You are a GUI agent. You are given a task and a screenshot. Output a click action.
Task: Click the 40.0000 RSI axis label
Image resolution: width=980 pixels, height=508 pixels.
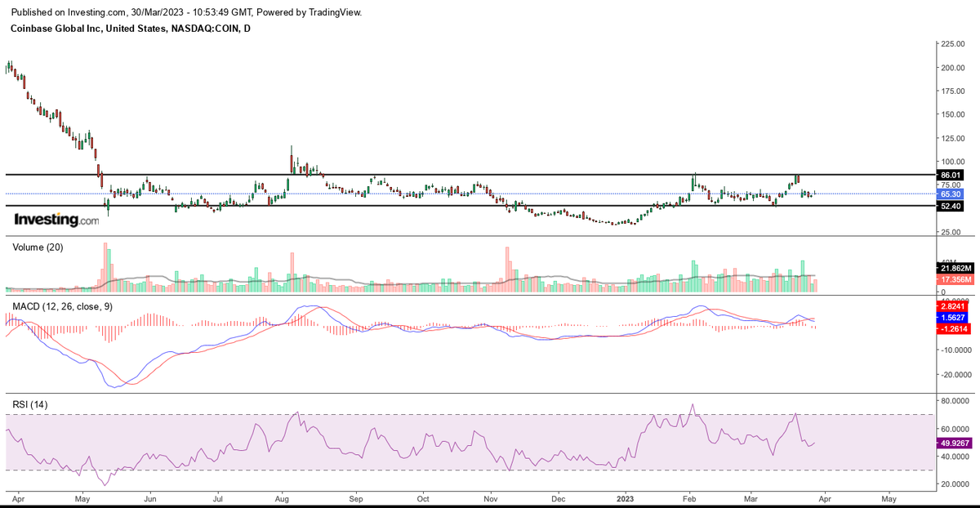(956, 457)
